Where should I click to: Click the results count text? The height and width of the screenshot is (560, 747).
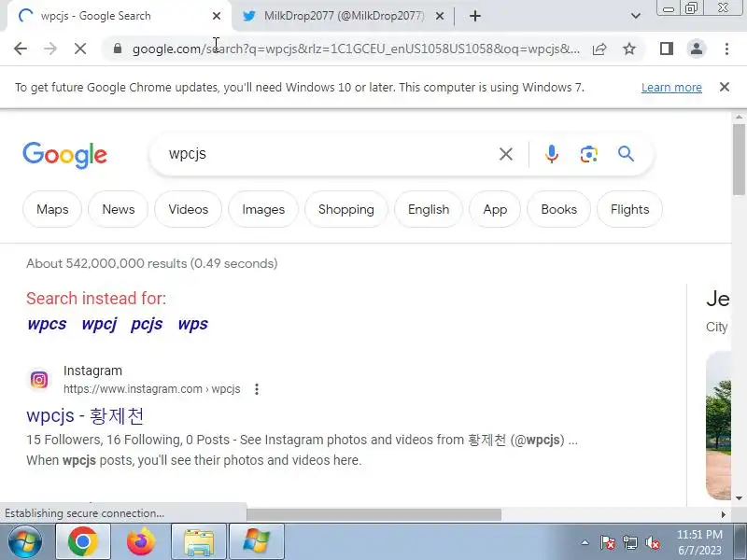[152, 263]
